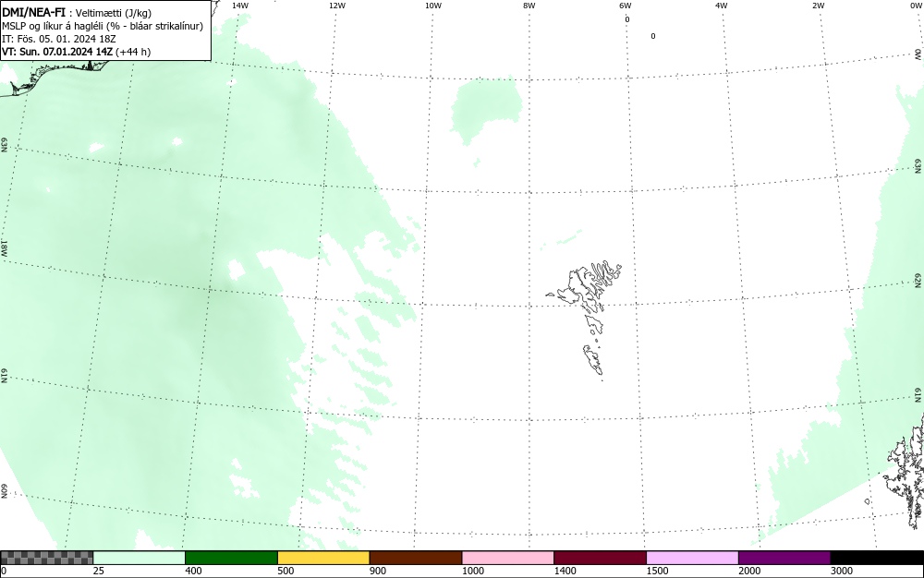Viewport: 924px width, 578px height.
Task: Click the gray checkered 0–25 legend swatch
Action: (x=46, y=558)
